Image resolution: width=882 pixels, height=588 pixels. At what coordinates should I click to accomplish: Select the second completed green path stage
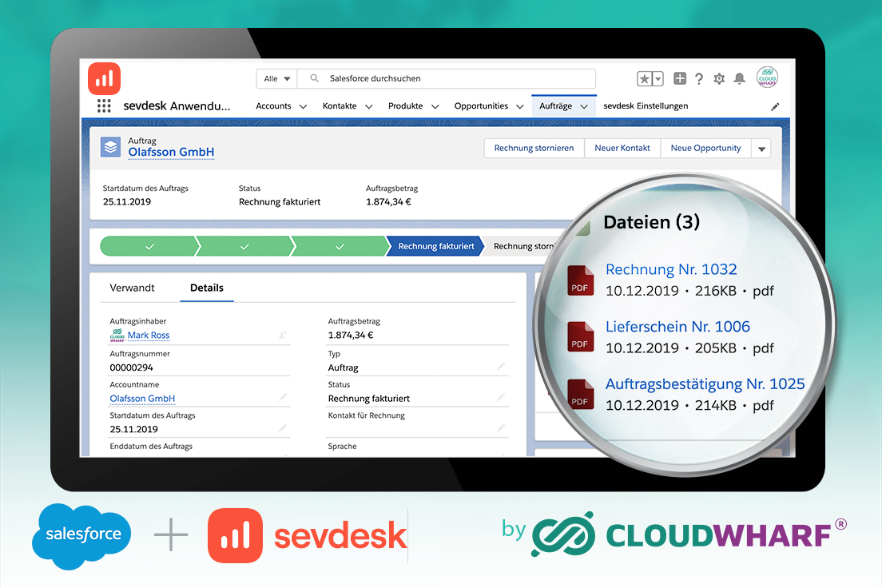click(244, 246)
